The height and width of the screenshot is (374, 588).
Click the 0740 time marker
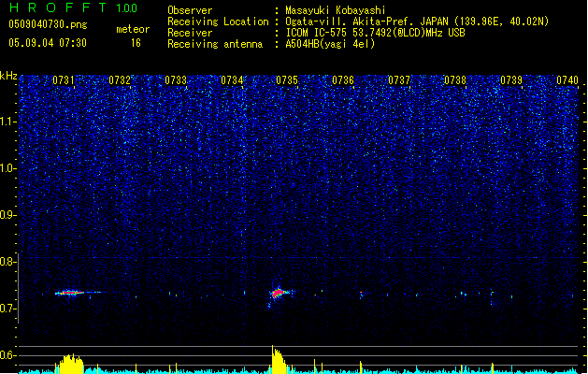pos(567,80)
